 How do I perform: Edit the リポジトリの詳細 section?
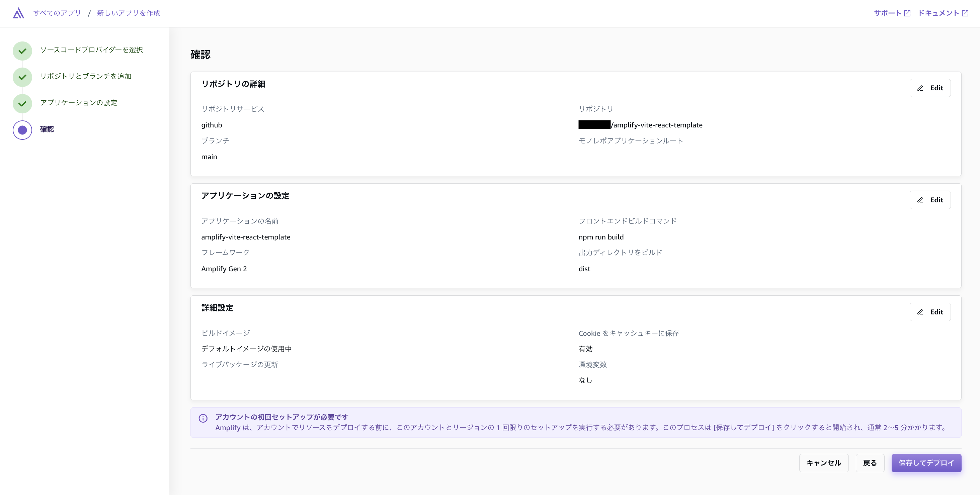click(929, 88)
